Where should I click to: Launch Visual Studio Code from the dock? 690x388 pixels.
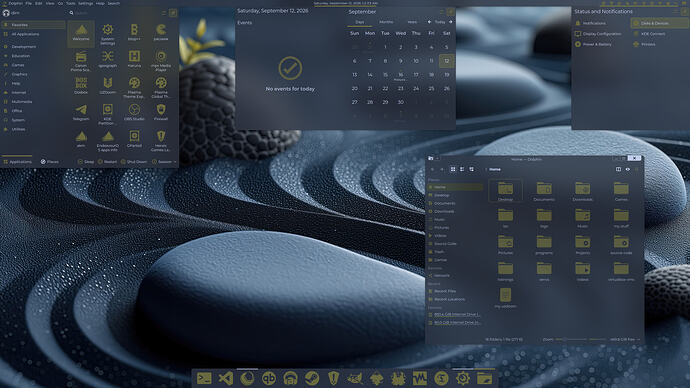tap(226, 378)
